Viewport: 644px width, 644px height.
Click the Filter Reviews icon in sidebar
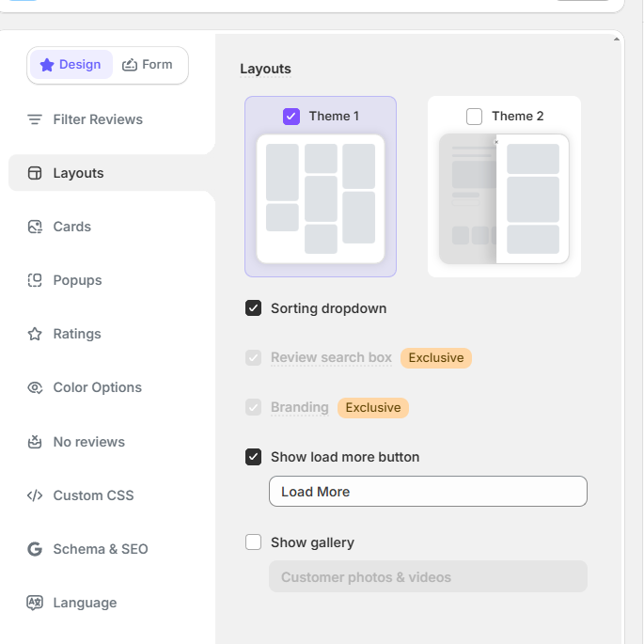tap(35, 119)
